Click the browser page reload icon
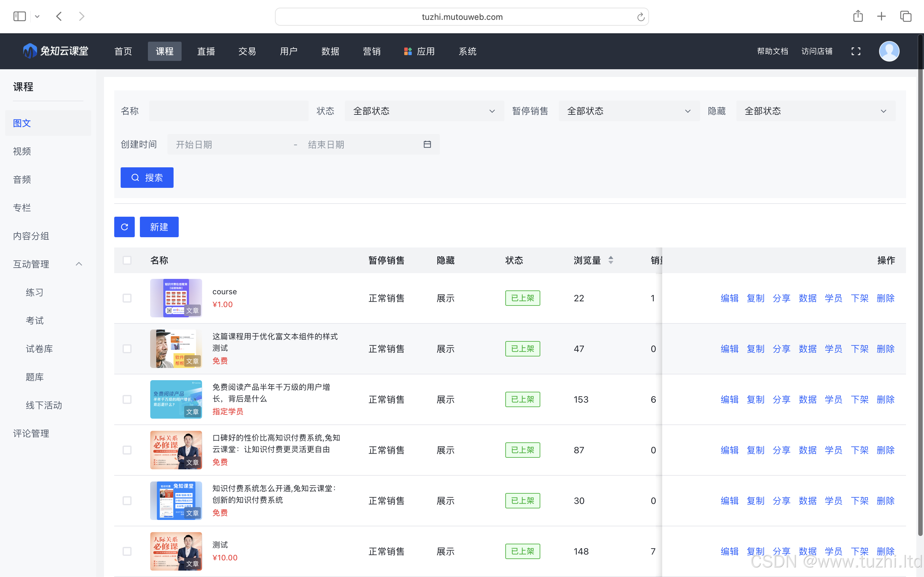Viewport: 924px width, 577px height. [x=641, y=17]
